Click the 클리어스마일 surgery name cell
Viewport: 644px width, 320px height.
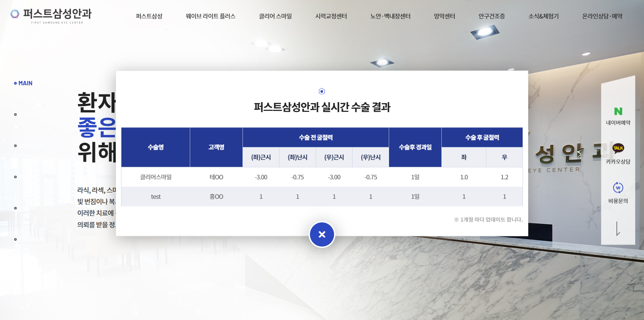click(156, 177)
